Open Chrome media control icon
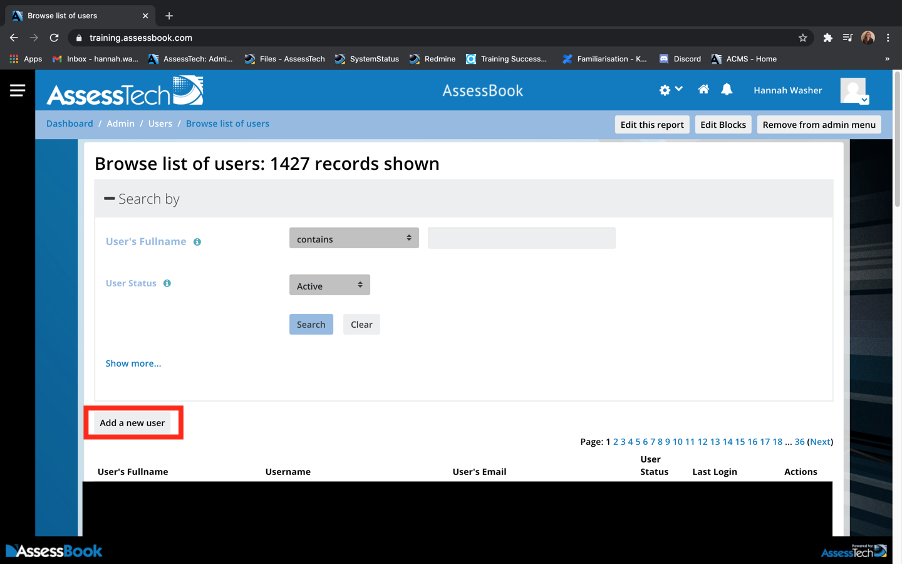This screenshot has width=902, height=564. [847, 38]
